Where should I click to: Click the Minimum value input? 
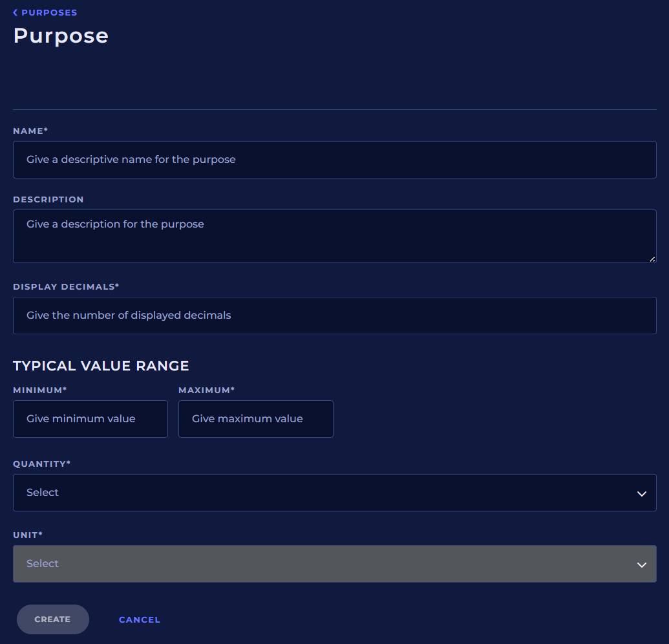point(90,419)
